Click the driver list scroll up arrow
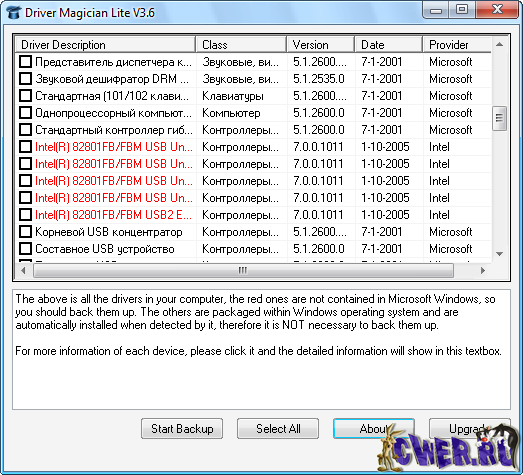The width and height of the screenshot is (523, 475). click(499, 44)
